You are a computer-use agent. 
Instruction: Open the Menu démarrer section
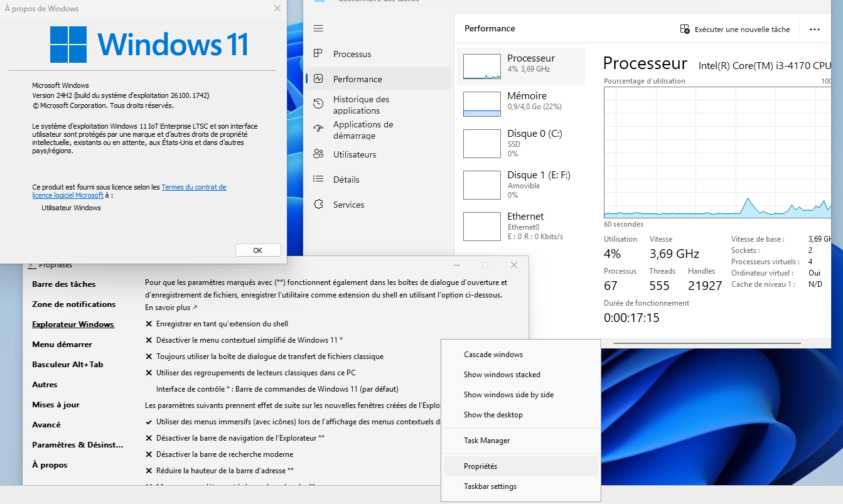click(x=62, y=345)
